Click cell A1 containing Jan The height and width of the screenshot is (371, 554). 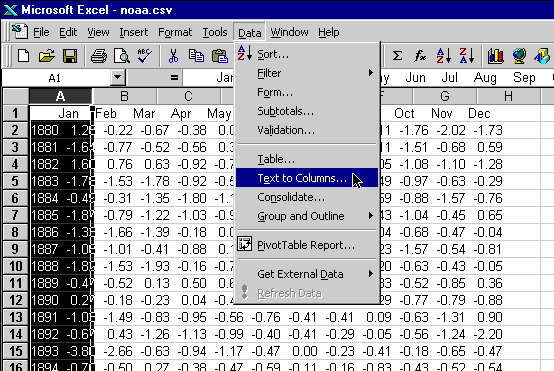(x=60, y=113)
